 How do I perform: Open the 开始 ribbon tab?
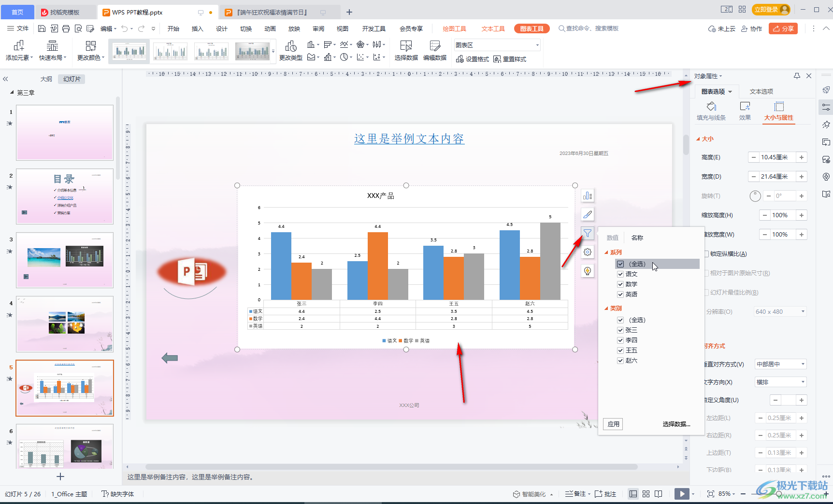coord(173,28)
